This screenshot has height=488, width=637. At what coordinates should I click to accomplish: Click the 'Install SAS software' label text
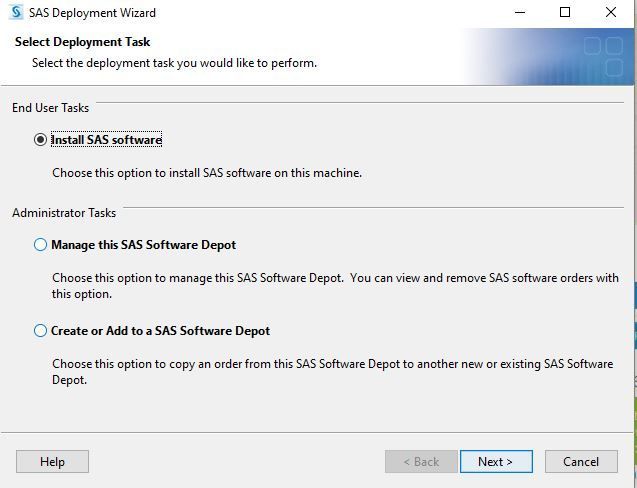(106, 140)
